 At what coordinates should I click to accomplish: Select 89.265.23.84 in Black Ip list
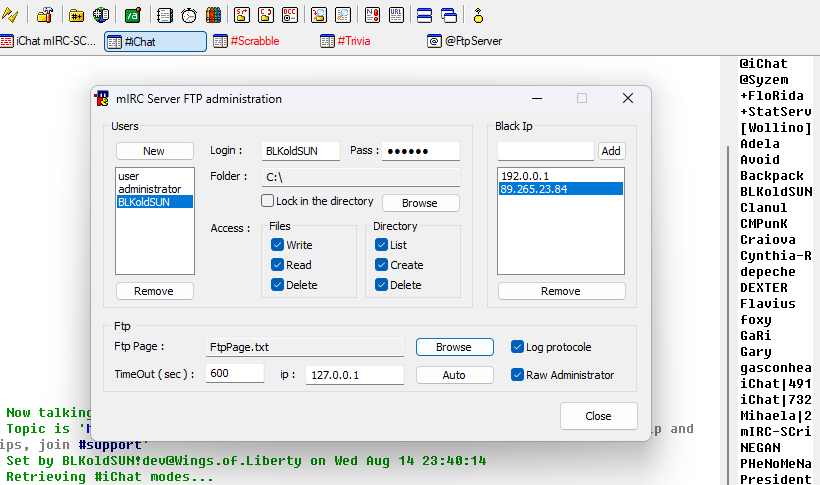[561, 189]
